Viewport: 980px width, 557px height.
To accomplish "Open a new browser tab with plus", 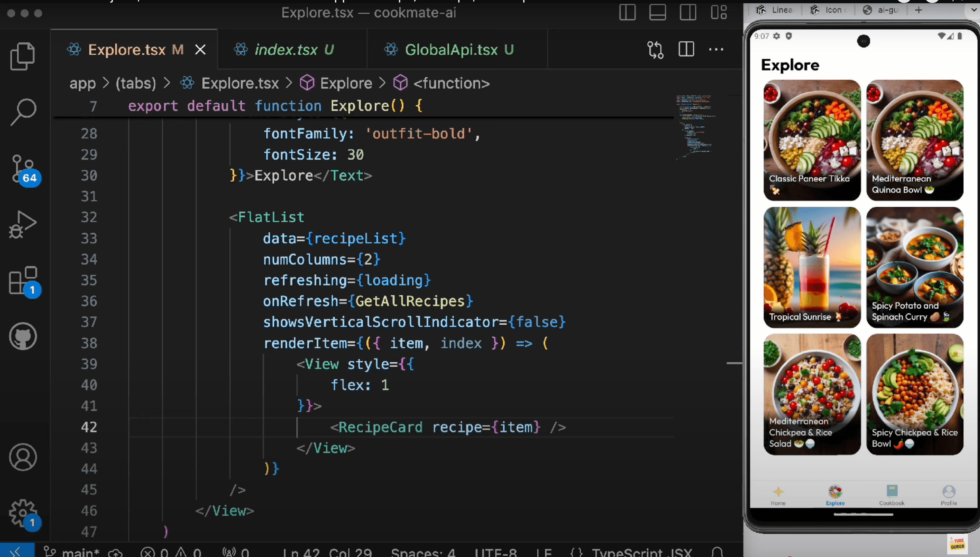I will coord(919,10).
